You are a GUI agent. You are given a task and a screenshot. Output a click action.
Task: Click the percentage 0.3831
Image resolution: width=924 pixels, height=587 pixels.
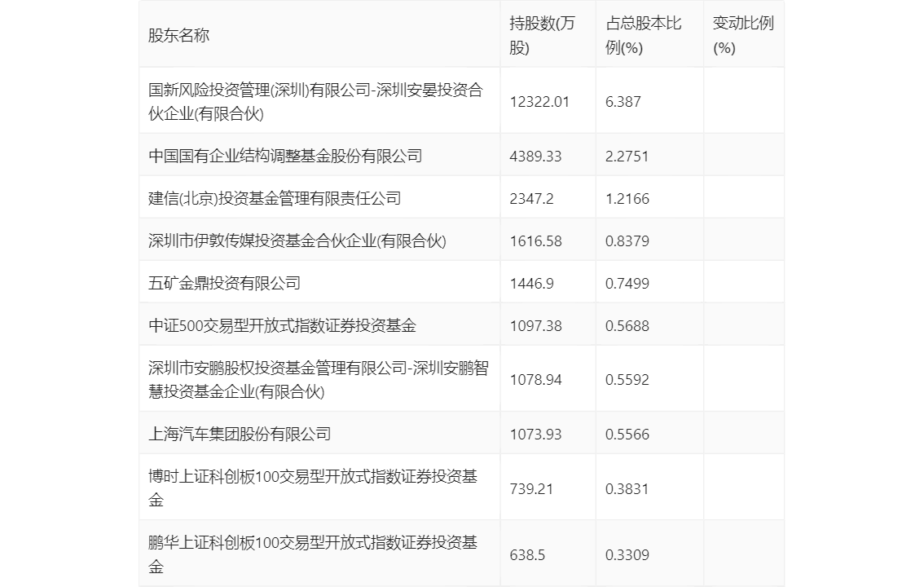627,488
